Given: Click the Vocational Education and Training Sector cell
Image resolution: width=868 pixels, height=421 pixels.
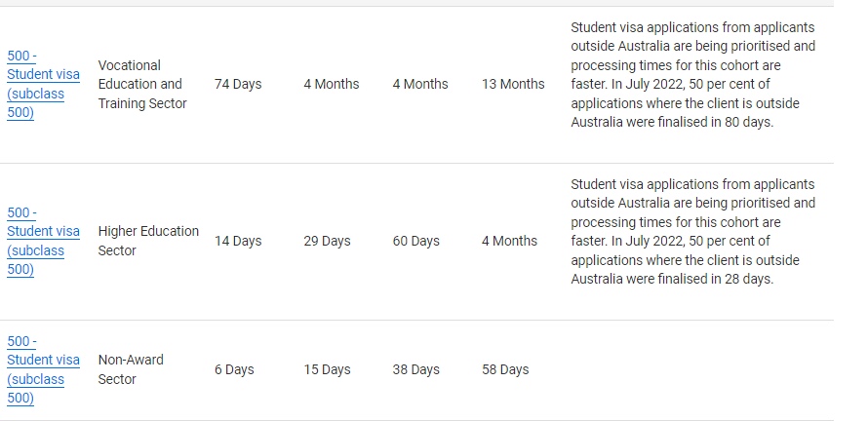Looking at the screenshot, I should click(142, 84).
